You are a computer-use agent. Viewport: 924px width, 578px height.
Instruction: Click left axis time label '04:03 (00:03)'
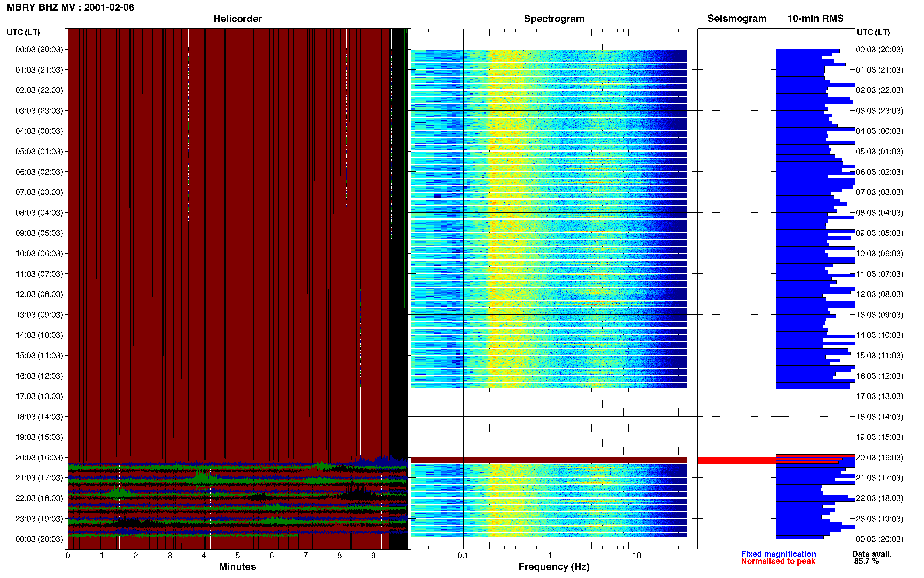[x=39, y=131]
